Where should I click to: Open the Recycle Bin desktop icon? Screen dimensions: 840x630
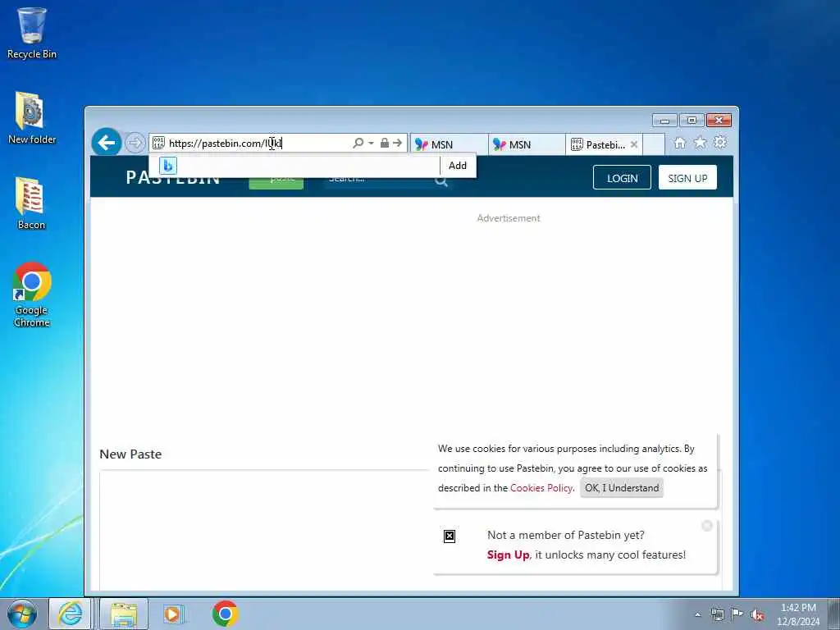pos(32,33)
